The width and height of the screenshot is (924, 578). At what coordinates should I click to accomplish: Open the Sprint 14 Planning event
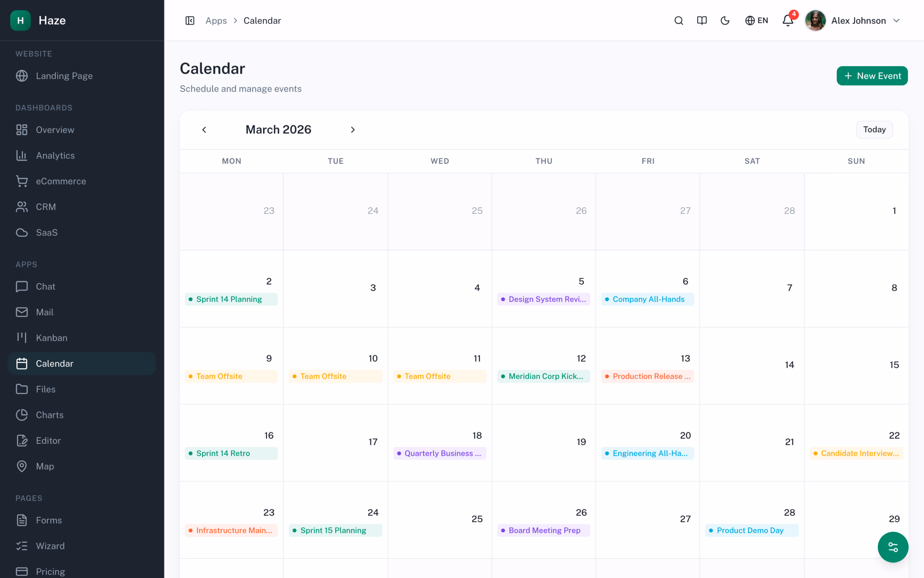231,299
